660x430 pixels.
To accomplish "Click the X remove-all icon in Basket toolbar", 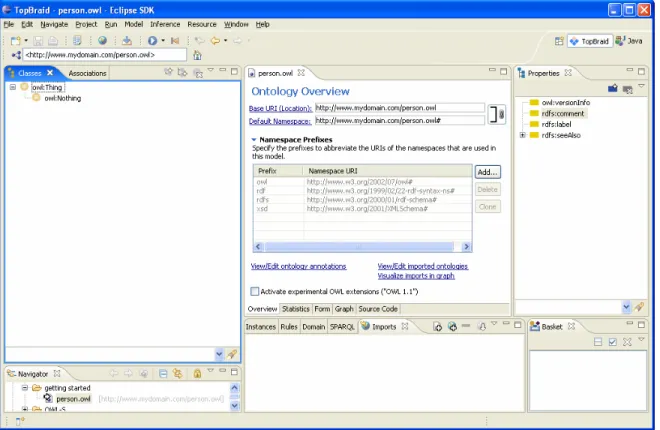I will tap(627, 342).
